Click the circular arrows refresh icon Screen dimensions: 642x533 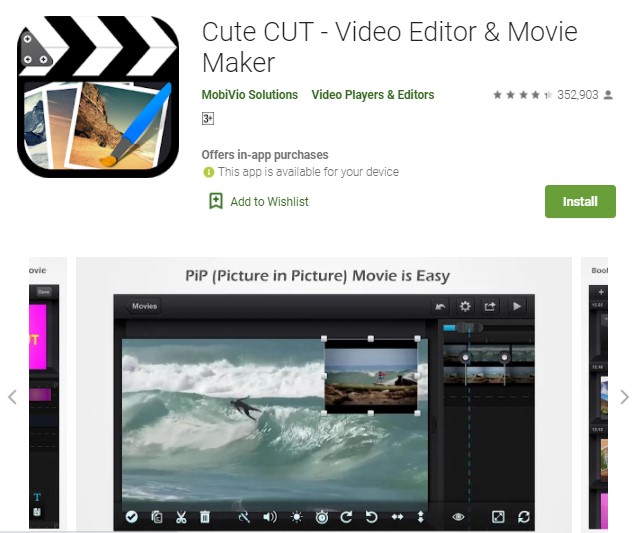524,517
